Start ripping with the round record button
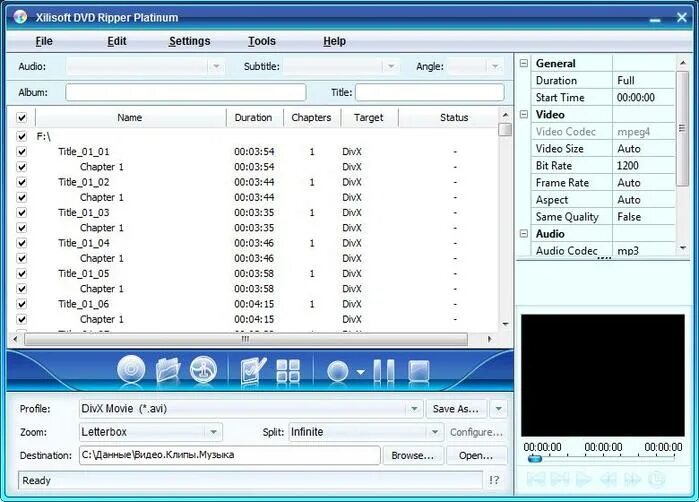 pyautogui.click(x=337, y=371)
